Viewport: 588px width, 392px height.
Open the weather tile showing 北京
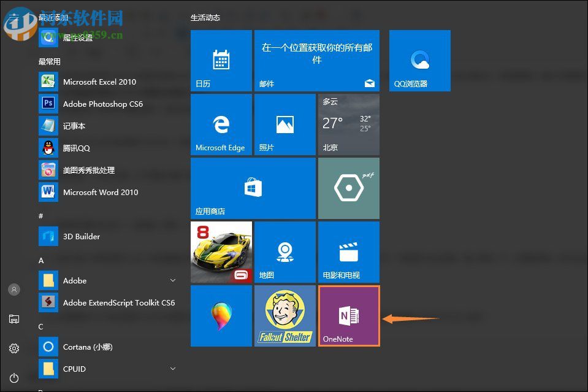click(349, 125)
